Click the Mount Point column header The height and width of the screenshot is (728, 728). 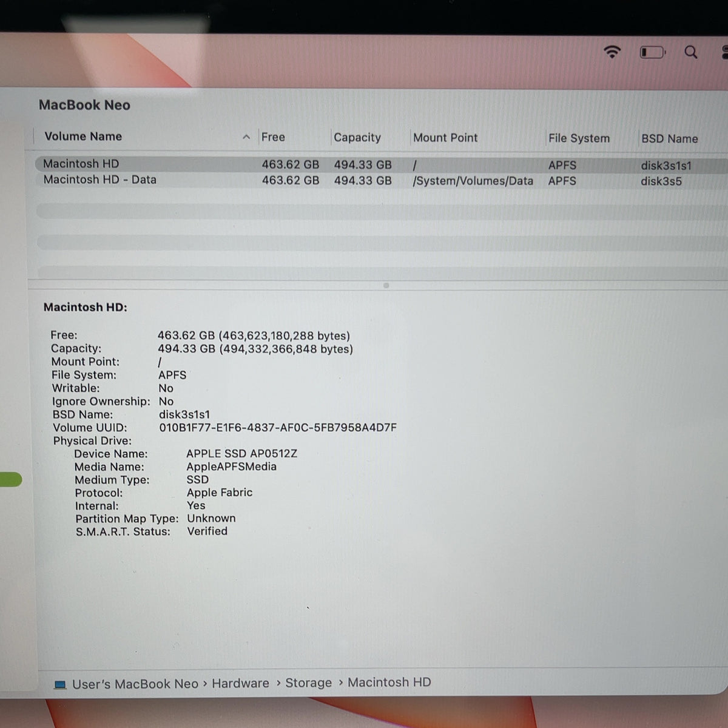445,138
